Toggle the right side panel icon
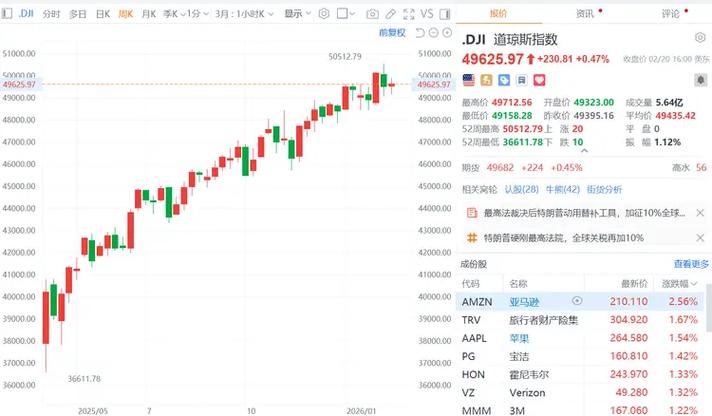This screenshot has height=416, width=712. click(x=445, y=14)
